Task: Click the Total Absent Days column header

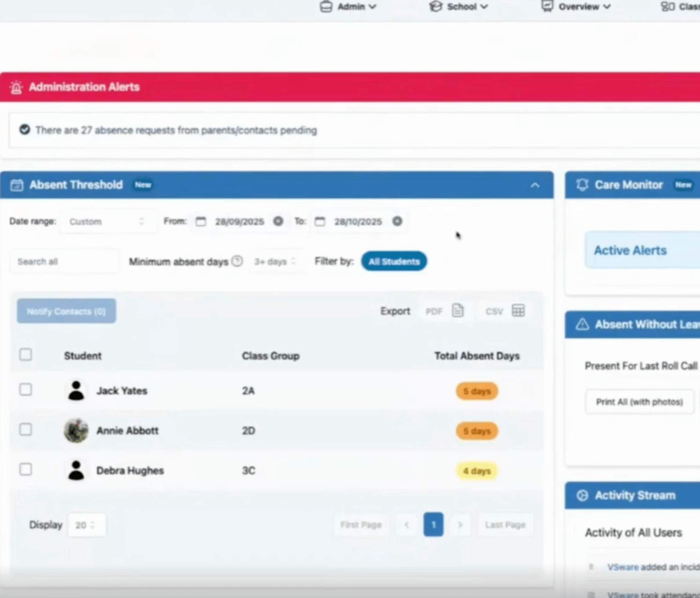Action: [x=477, y=356]
